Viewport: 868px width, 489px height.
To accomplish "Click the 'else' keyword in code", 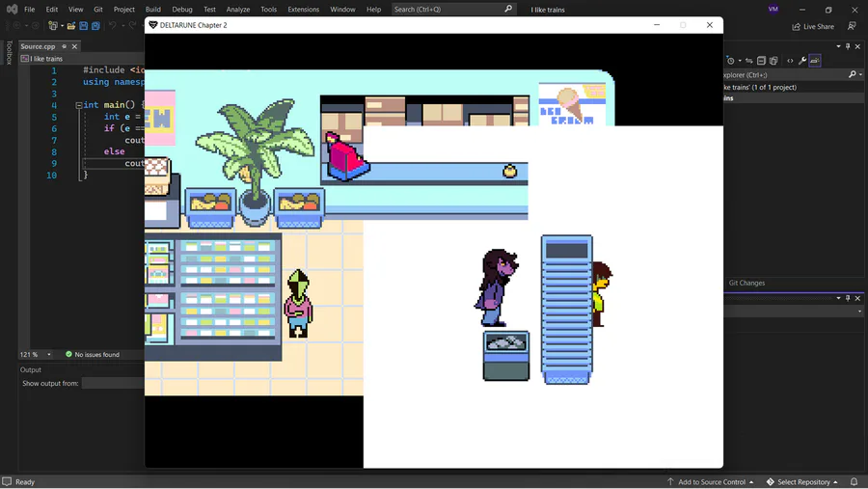I will (114, 151).
